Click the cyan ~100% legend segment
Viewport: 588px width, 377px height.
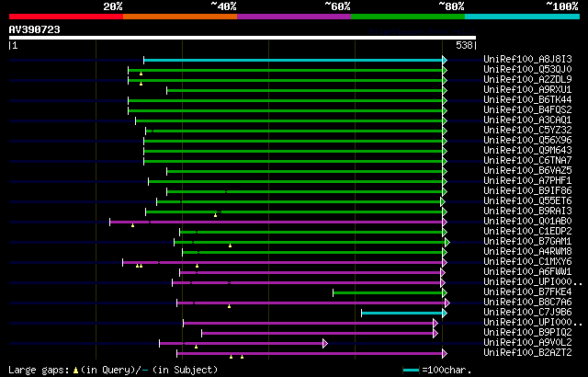click(523, 17)
